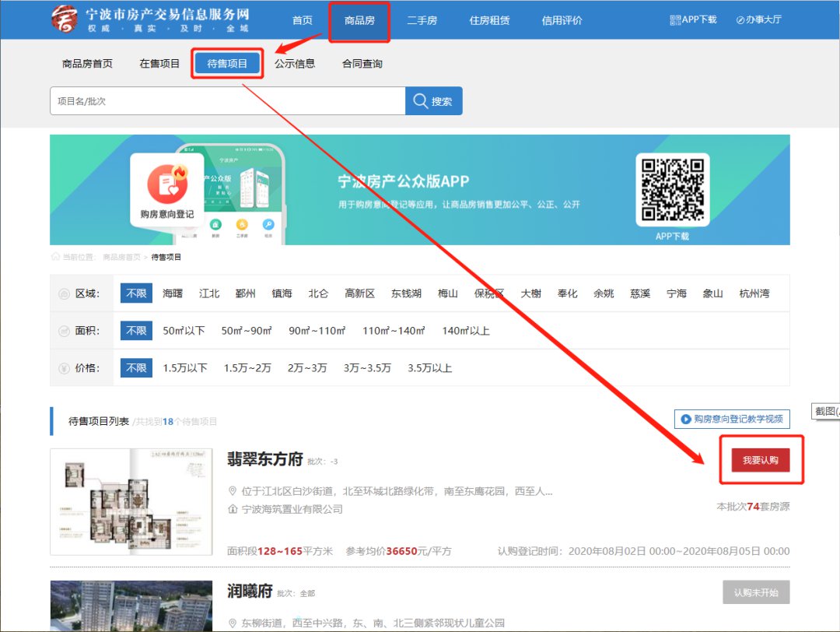Open the 翡翠东方府 project link

(x=264, y=459)
